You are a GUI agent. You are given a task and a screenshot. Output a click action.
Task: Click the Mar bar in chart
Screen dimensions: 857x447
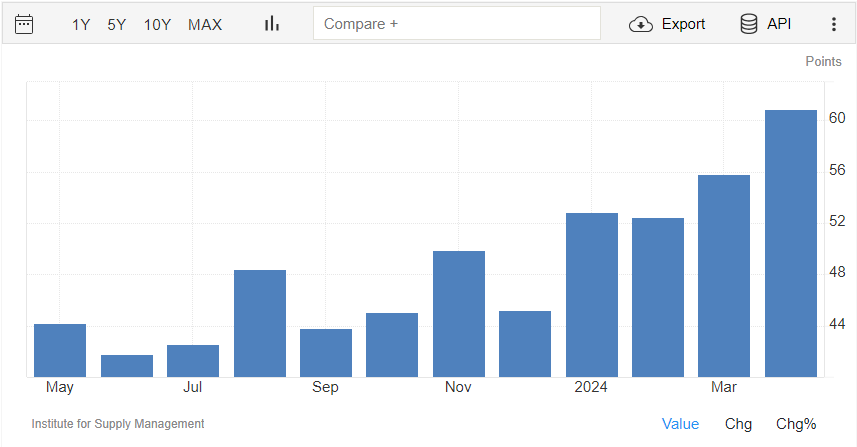point(724,276)
